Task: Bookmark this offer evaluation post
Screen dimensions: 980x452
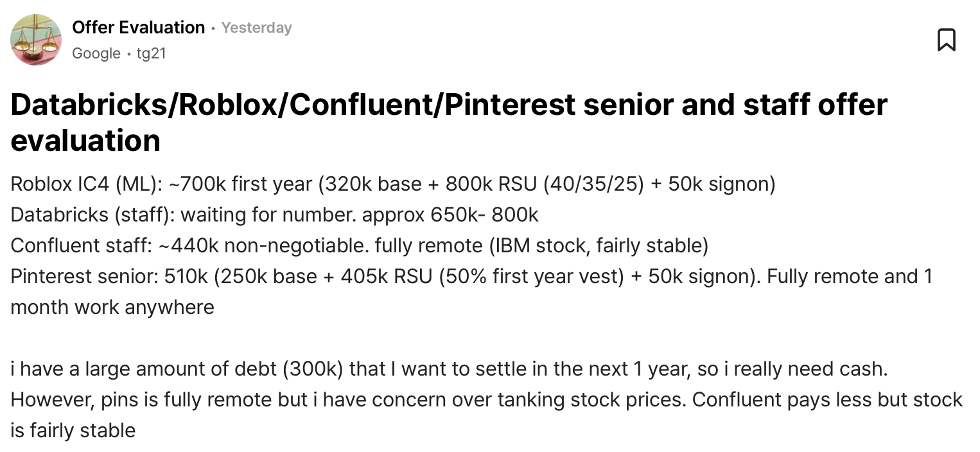Action: 947,40
